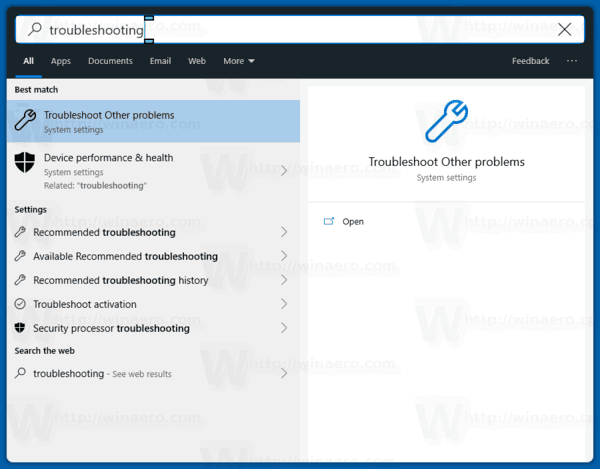Click wrench icon beside Recommended troubleshooting

click(x=20, y=232)
